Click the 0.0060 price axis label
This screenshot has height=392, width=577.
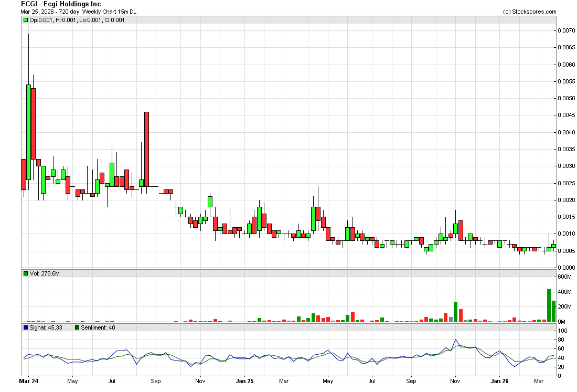tap(566, 65)
